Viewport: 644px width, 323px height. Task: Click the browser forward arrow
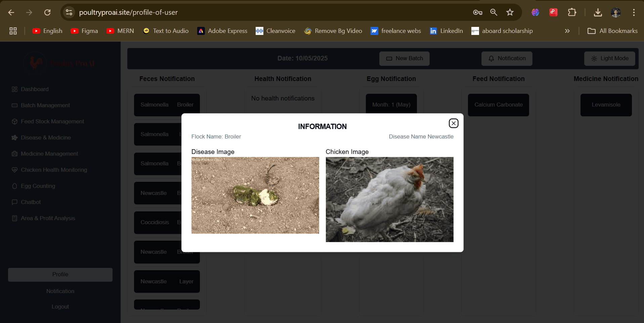pyautogui.click(x=29, y=12)
